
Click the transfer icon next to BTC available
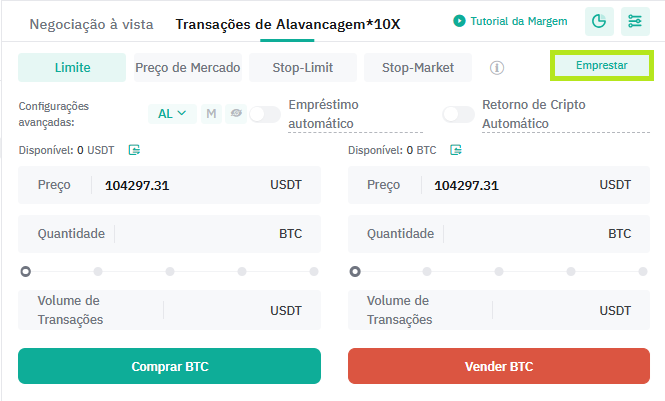(x=456, y=150)
